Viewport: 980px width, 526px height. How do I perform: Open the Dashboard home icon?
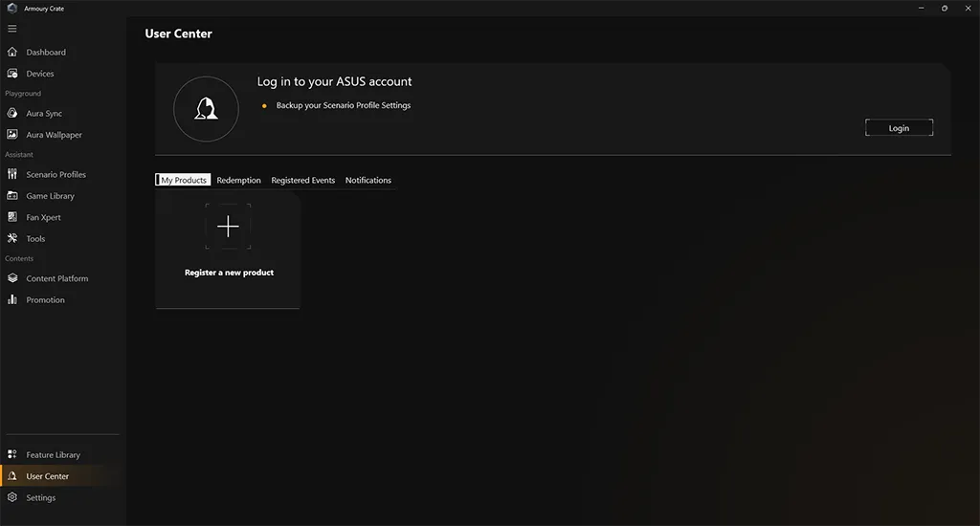click(x=12, y=52)
